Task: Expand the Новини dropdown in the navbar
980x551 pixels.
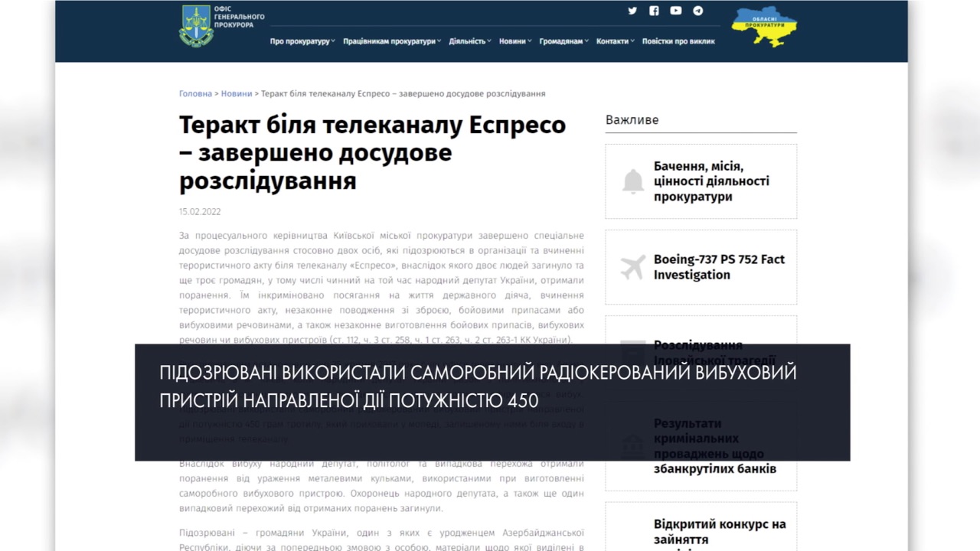Action: tap(515, 41)
